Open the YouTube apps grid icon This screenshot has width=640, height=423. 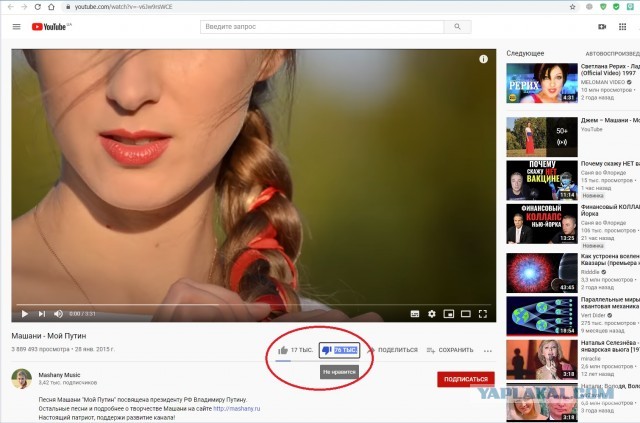(622, 27)
